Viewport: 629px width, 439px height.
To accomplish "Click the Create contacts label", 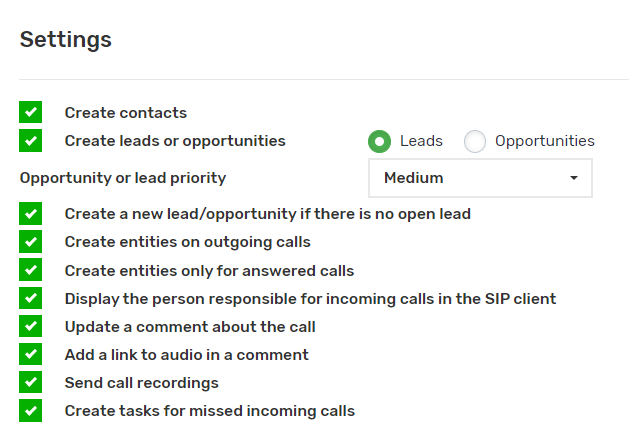I will 126,113.
